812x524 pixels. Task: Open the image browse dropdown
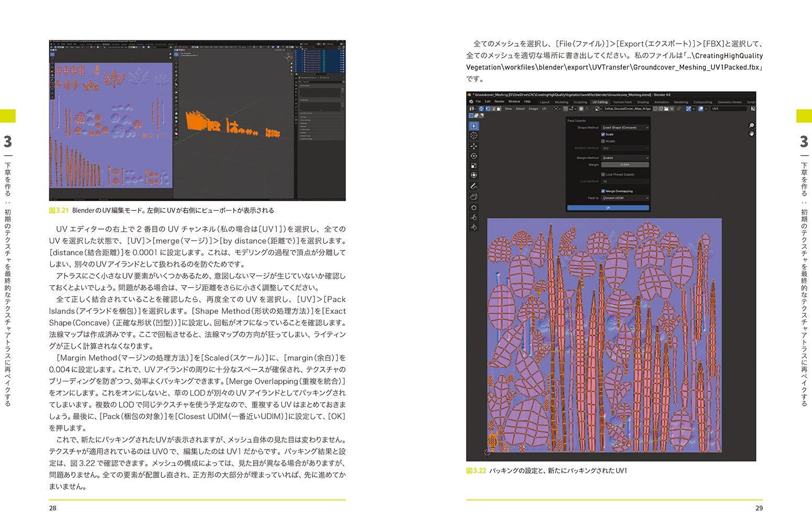598,109
